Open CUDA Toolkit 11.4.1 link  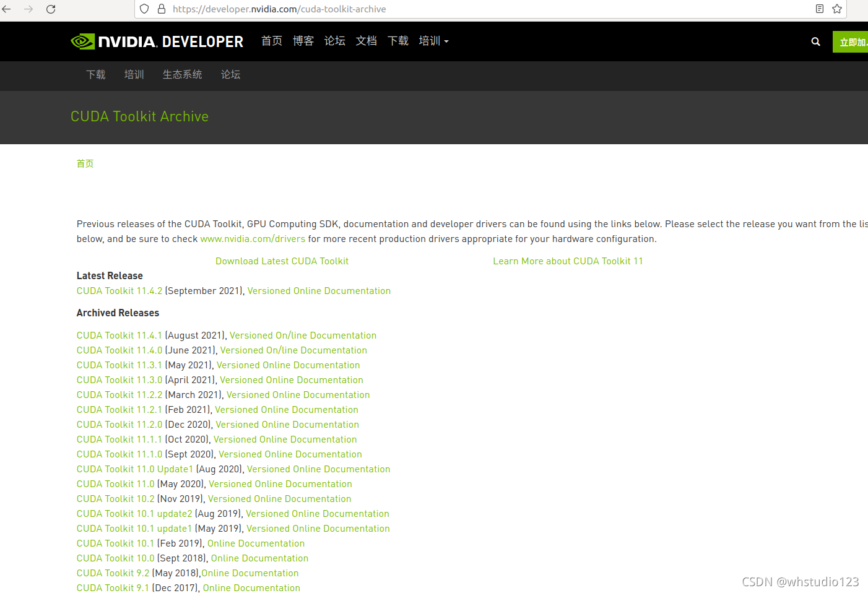(119, 335)
